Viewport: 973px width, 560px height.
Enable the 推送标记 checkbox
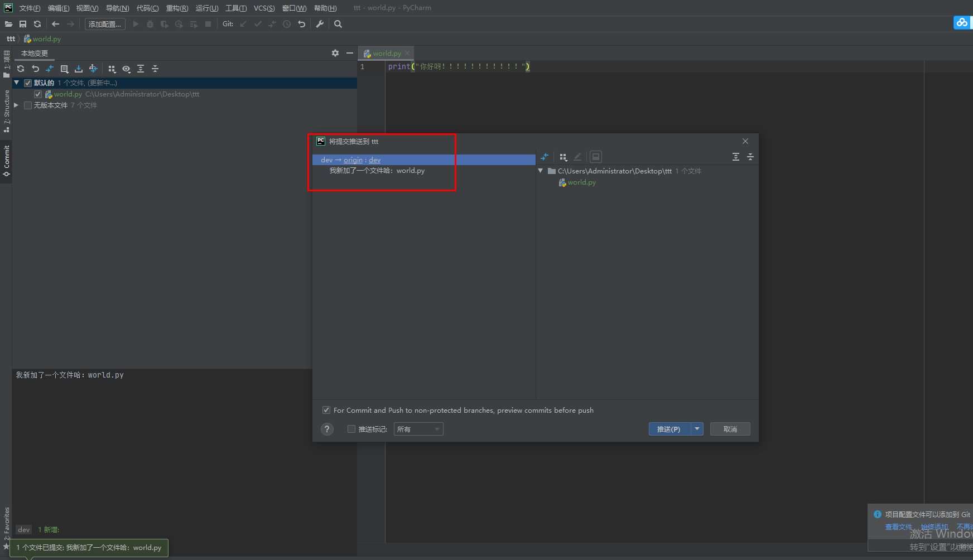coord(351,429)
